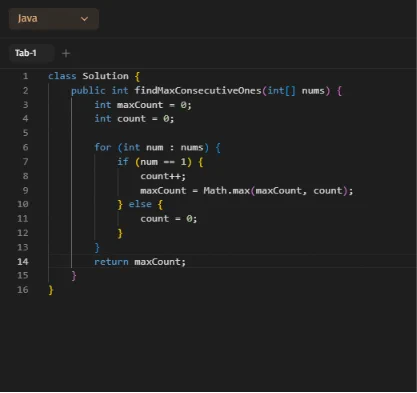Switch to the Tab-1 editor tab
The image size is (417, 393).
click(31, 53)
